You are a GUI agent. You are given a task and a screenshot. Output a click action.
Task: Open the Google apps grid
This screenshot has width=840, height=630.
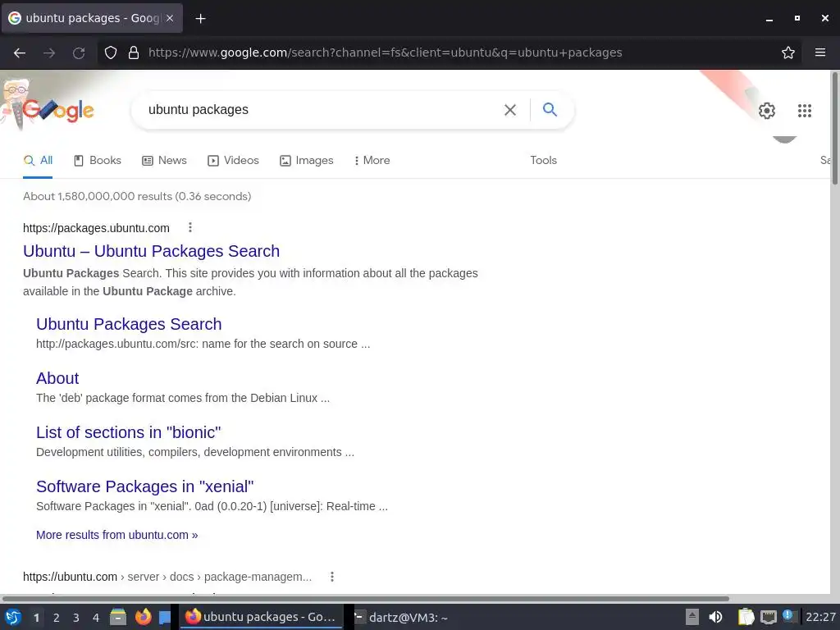click(x=804, y=111)
